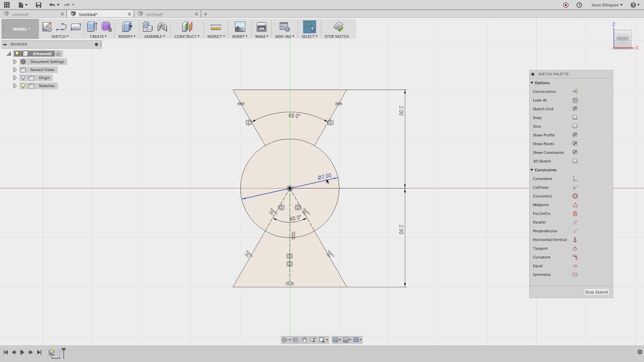Click the Save icon in the top bar

[x=38, y=5]
